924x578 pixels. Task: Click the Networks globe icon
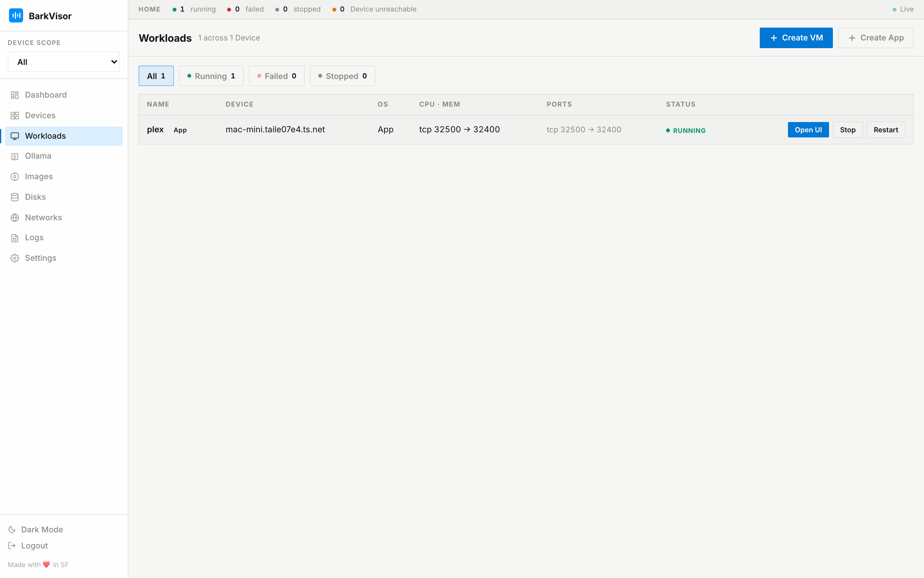coord(14,217)
